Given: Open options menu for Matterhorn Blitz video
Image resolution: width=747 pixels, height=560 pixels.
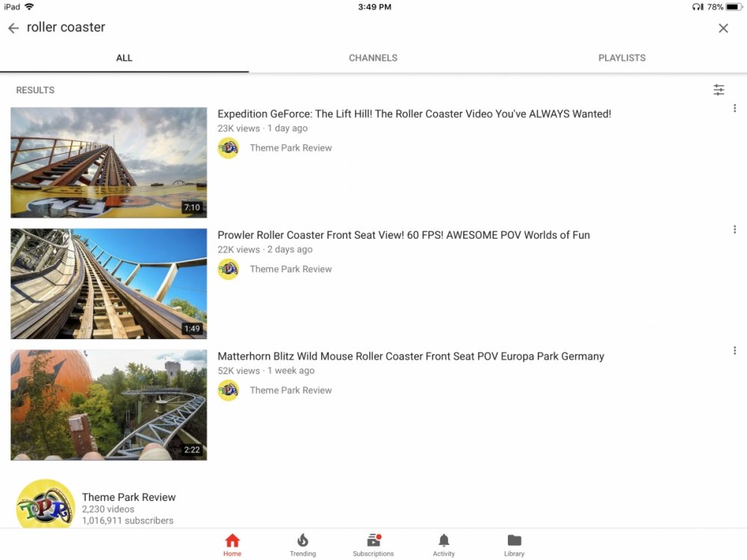Looking at the screenshot, I should [734, 350].
